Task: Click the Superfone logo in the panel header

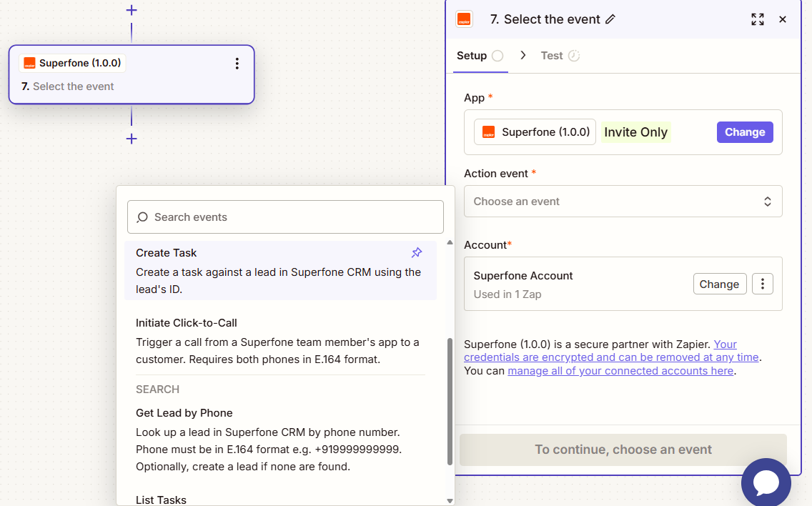Action: [464, 19]
